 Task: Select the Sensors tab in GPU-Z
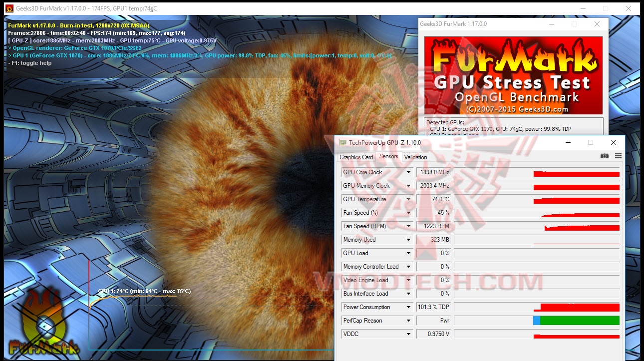[x=389, y=156]
